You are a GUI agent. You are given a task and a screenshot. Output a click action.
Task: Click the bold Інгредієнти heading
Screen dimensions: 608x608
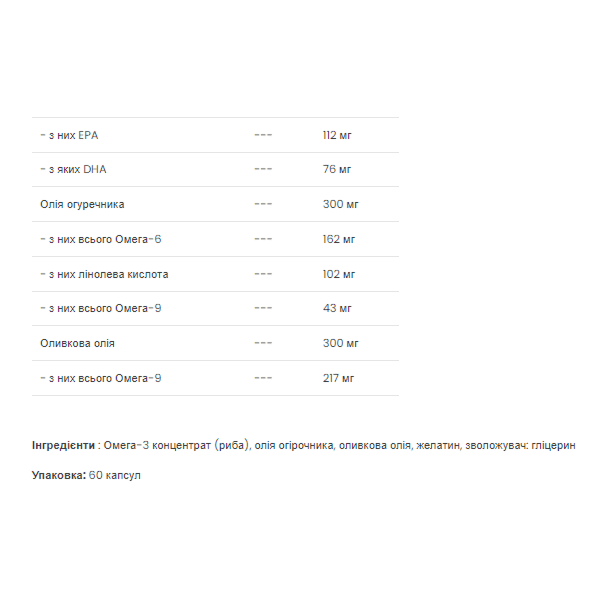click(63, 445)
